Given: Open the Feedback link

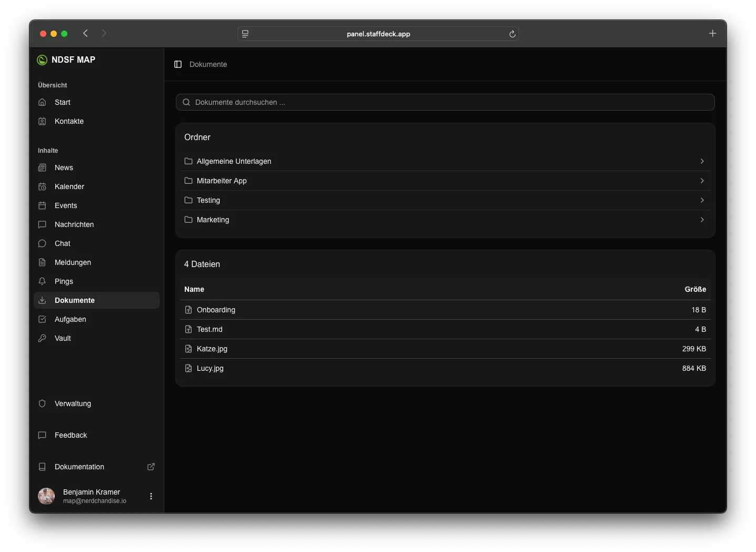Looking at the screenshot, I should pyautogui.click(x=96, y=435).
